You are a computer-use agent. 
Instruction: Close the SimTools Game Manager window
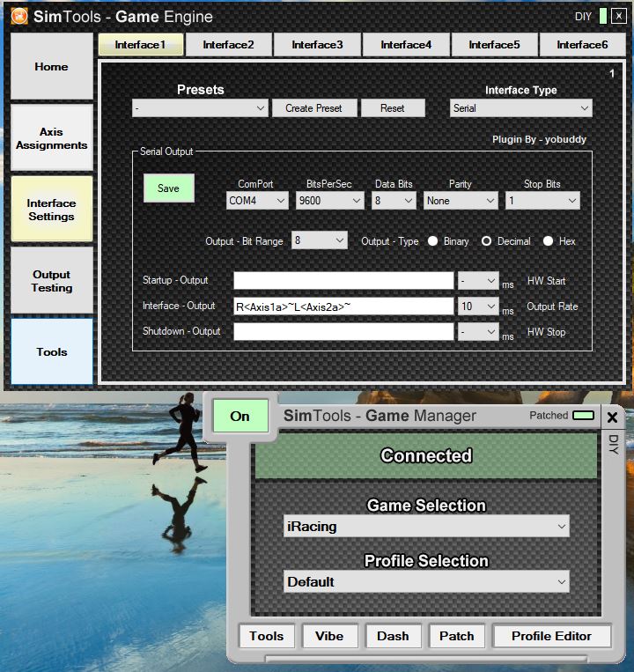pyautogui.click(x=612, y=417)
